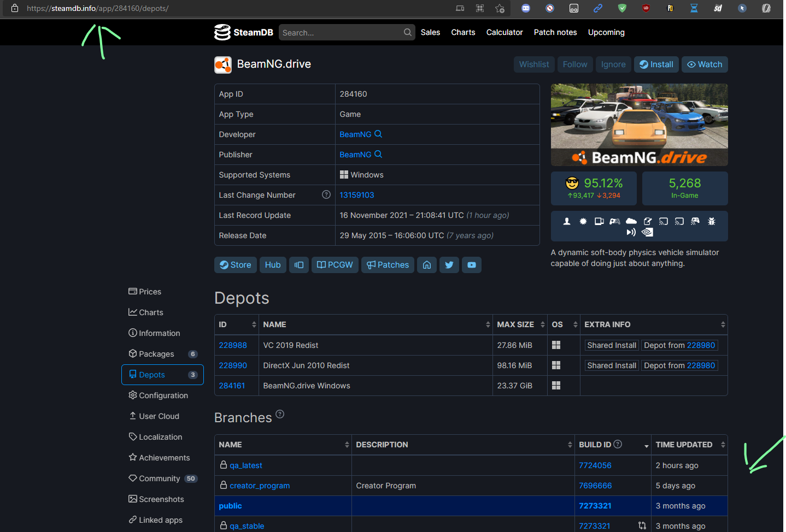Click the help icon beside BUILD ID

point(618,444)
